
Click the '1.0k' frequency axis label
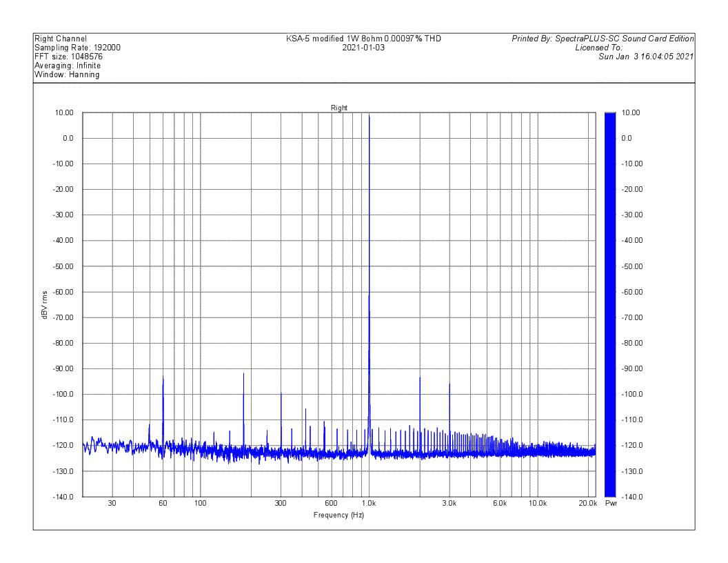point(369,503)
